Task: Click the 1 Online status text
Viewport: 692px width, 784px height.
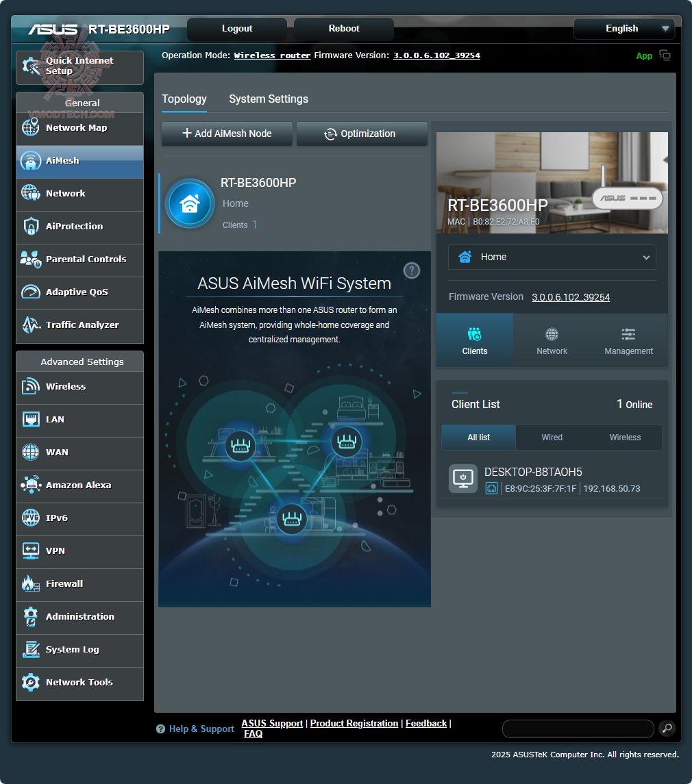Action: tap(634, 404)
